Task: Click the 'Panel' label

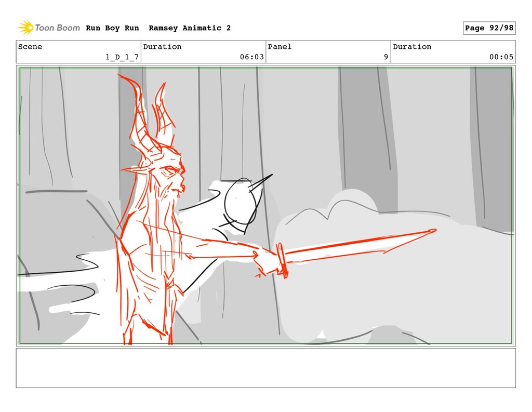Action: click(x=280, y=47)
